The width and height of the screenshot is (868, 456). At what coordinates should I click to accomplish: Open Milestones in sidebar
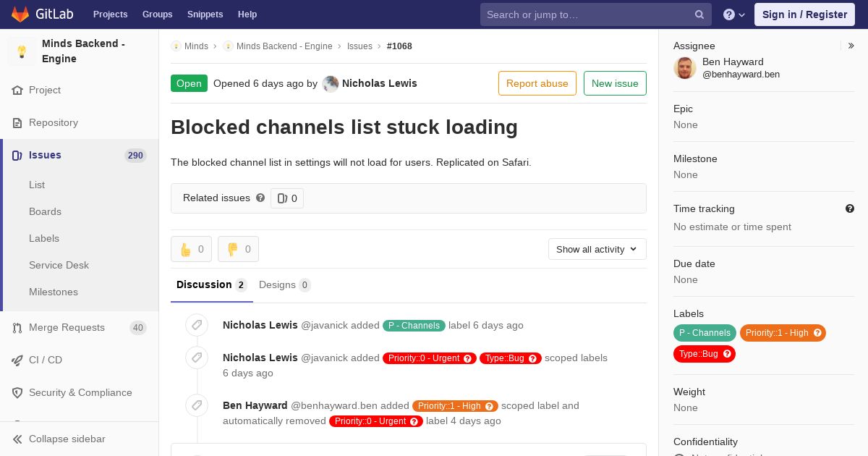click(x=54, y=292)
